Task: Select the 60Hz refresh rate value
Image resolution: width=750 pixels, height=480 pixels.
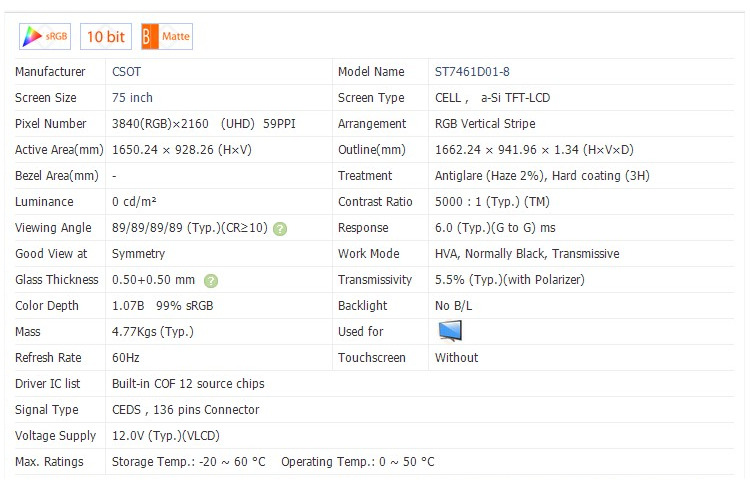Action: pos(126,358)
